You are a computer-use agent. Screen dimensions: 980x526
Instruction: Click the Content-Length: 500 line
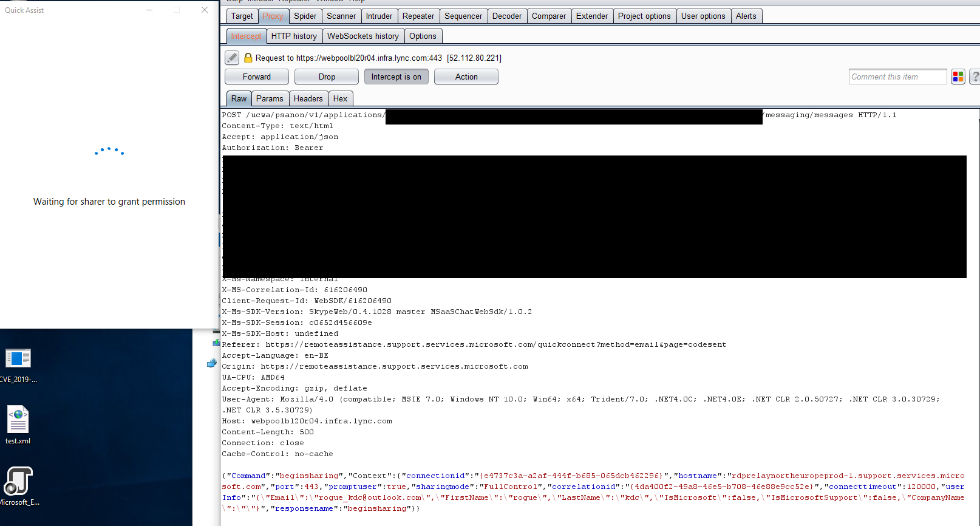pos(268,432)
